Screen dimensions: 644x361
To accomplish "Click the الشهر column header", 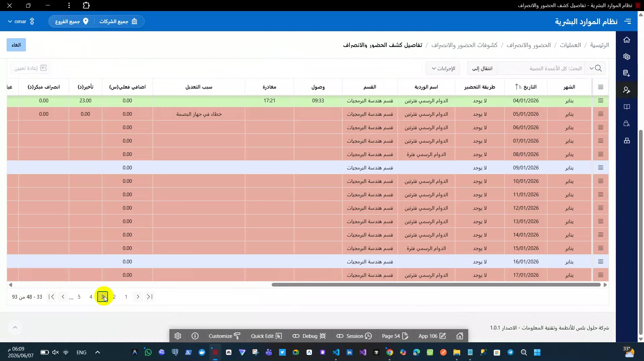I will [x=569, y=87].
